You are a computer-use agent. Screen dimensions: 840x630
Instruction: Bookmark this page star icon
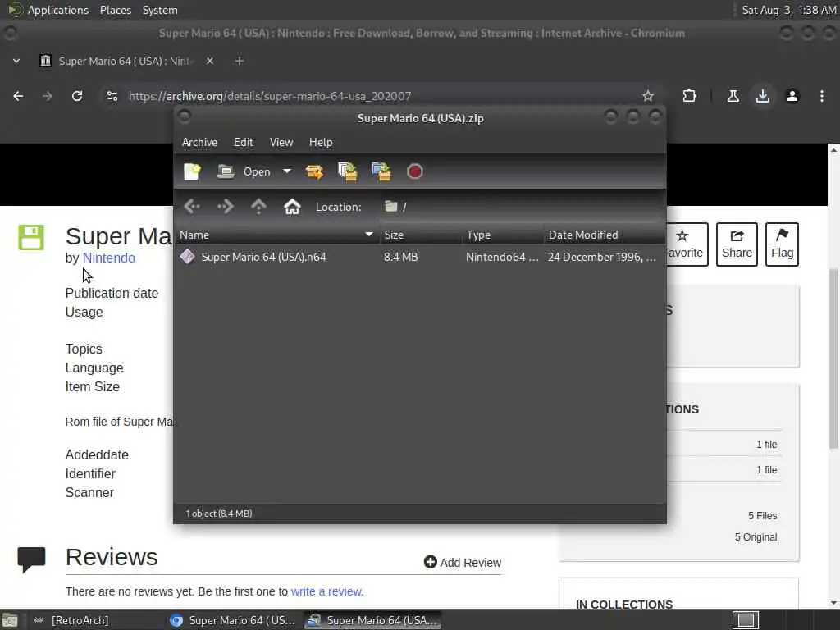pos(648,96)
